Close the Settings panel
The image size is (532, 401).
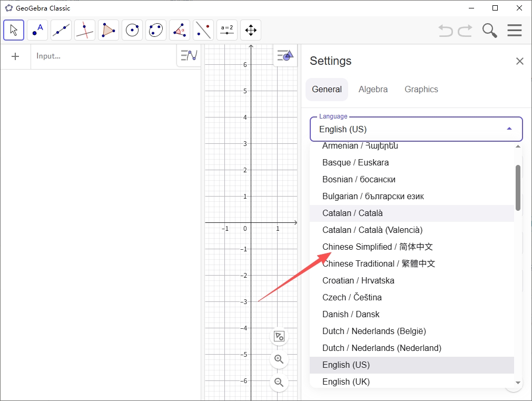(519, 61)
